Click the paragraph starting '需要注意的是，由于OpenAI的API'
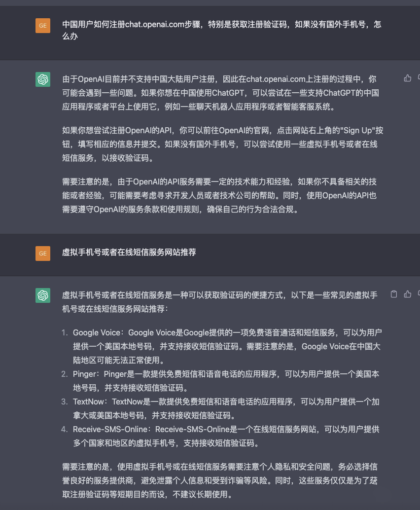The image size is (420, 510). coord(219,195)
